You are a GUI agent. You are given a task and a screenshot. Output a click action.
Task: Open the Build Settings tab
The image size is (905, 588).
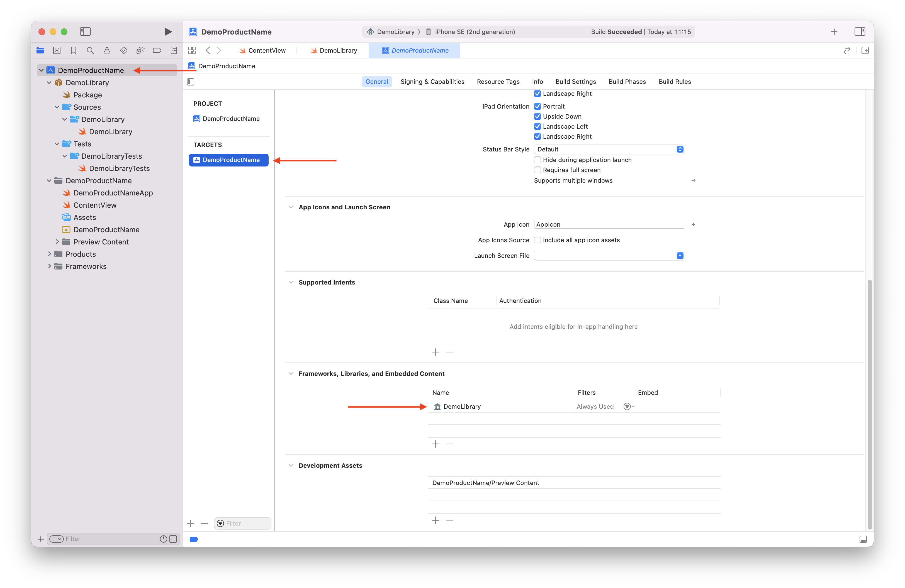(x=575, y=82)
